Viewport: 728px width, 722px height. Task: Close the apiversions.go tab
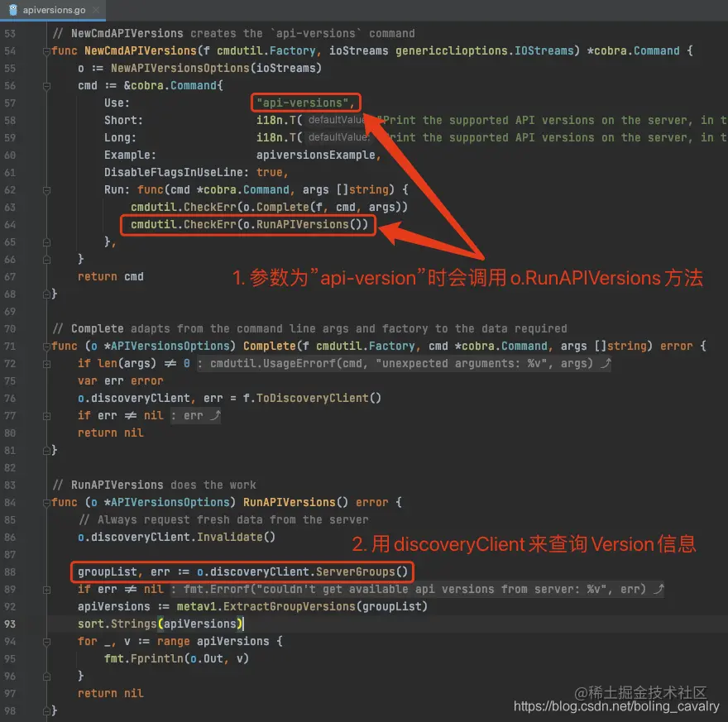click(x=96, y=10)
